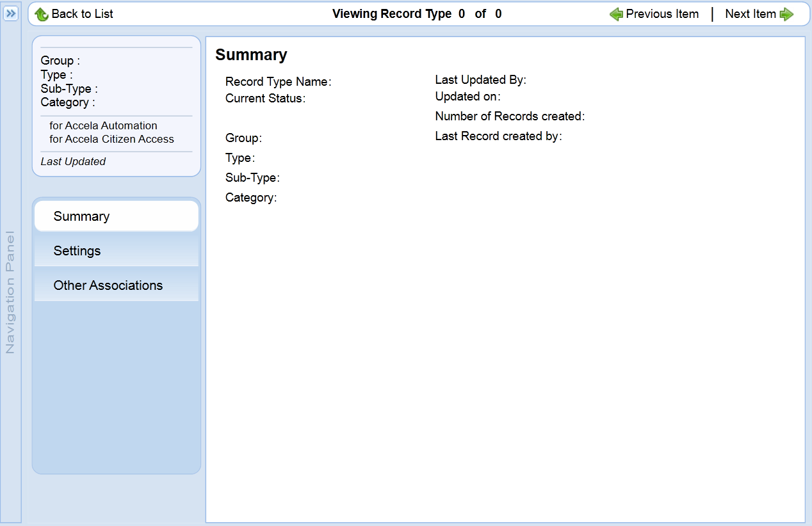Go to the Next Item text link
The height and width of the screenshot is (526, 812).
750,14
